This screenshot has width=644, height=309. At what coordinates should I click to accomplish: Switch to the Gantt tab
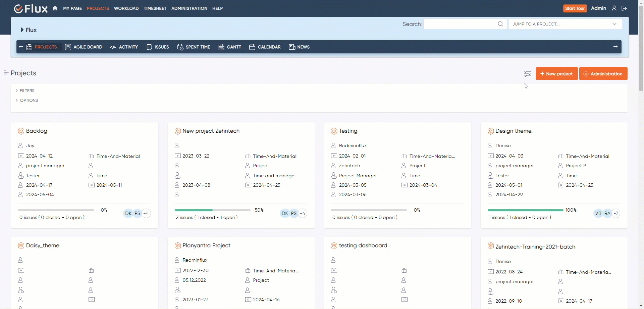230,47
